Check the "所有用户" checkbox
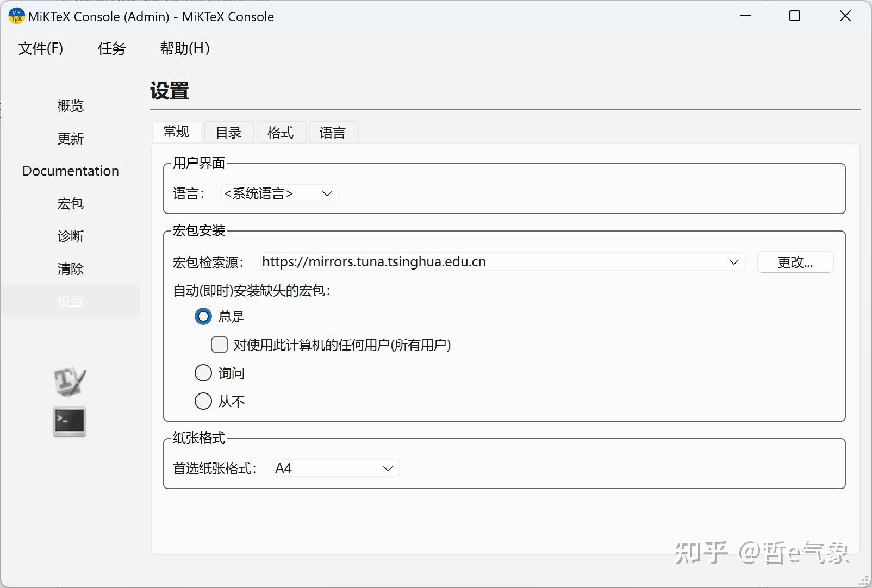The image size is (872, 588). [219, 345]
